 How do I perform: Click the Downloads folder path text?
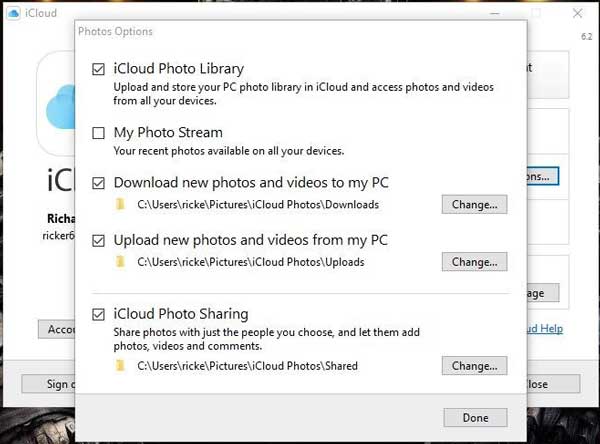(x=258, y=204)
